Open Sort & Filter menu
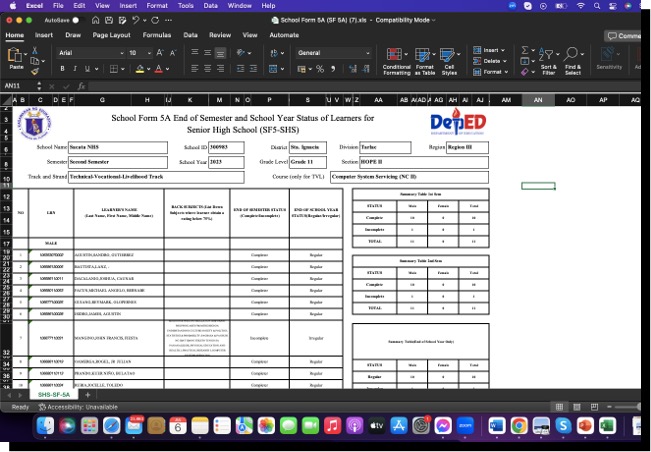Screen dimensions: 651x452 [548, 61]
